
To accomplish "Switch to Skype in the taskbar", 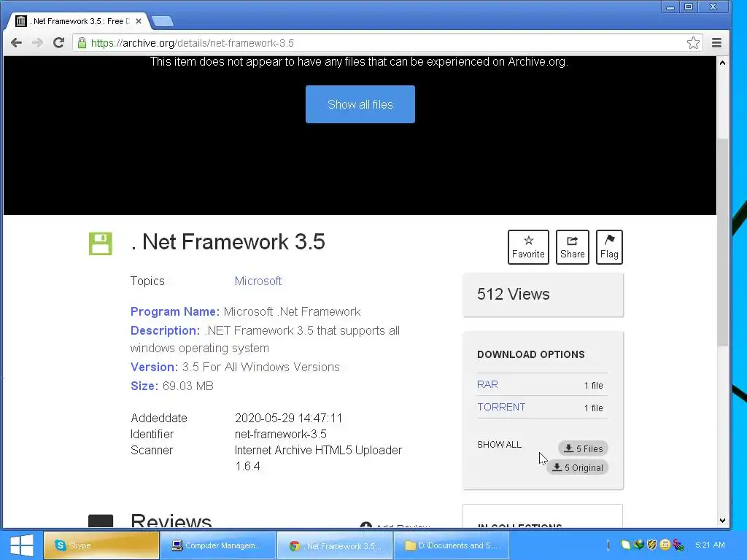I will tap(101, 545).
